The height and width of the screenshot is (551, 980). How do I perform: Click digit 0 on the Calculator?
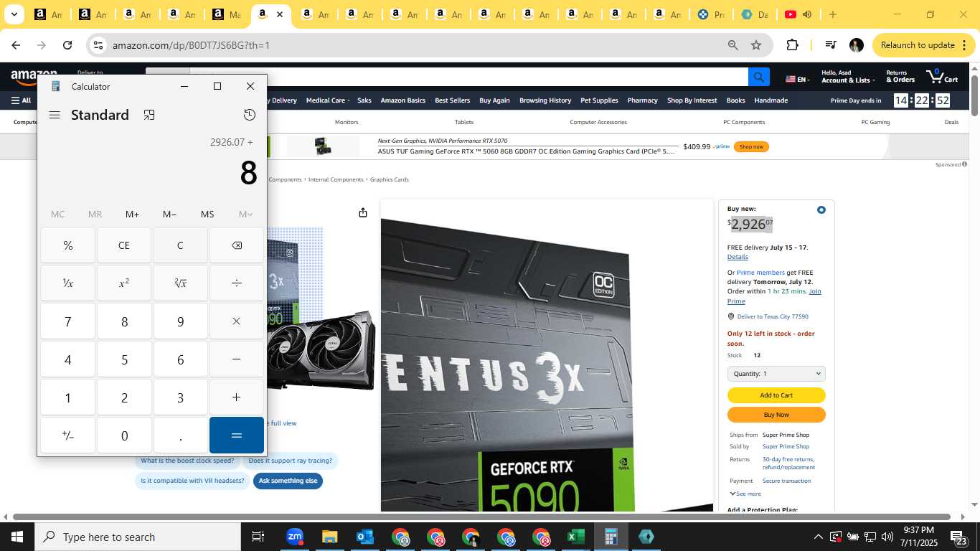124,435
